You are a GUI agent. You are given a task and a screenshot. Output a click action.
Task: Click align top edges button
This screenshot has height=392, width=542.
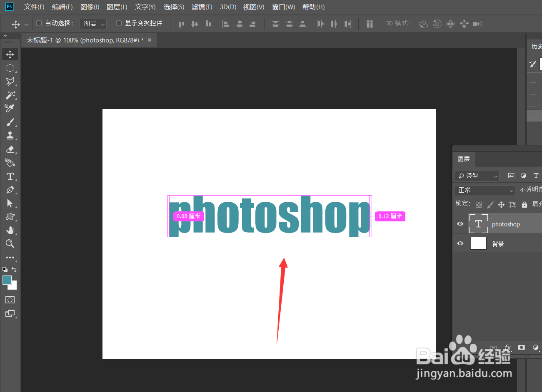click(x=181, y=24)
